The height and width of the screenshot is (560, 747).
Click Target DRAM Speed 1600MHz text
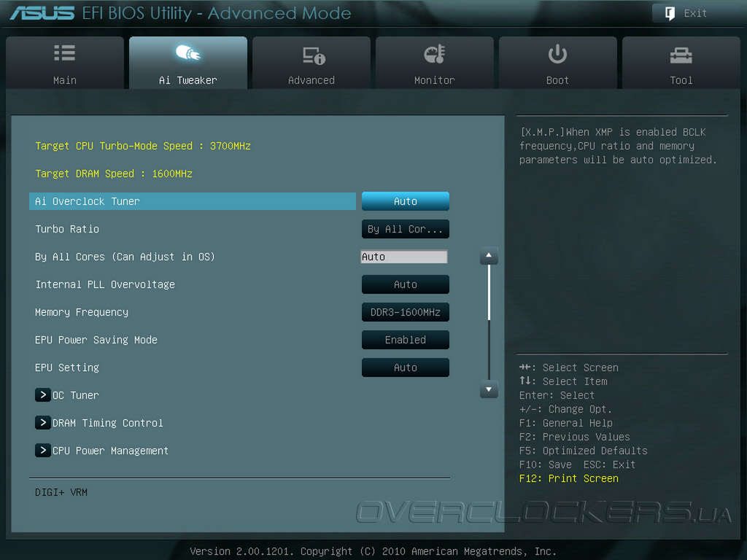click(114, 174)
